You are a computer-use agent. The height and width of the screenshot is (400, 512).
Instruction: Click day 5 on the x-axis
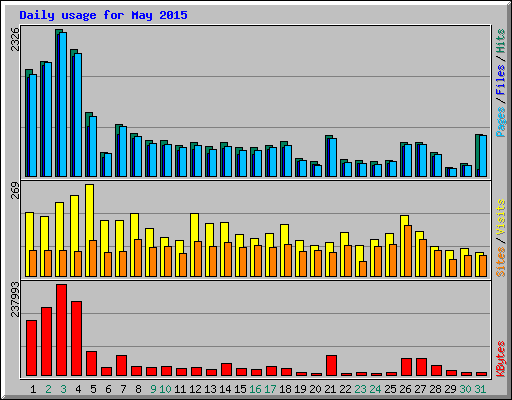[x=93, y=389]
